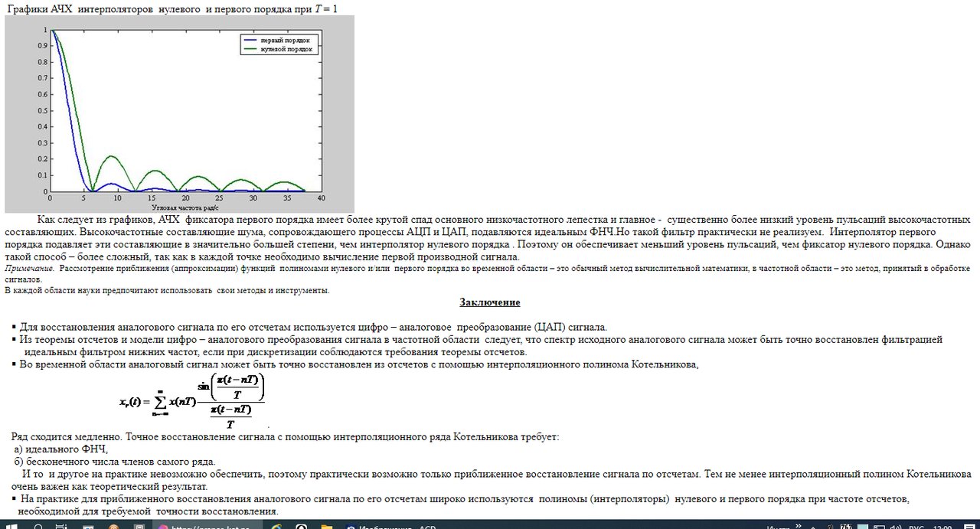Click the text "очень важен как теоретический результат."
The width and height of the screenshot is (980, 529).
(109, 487)
